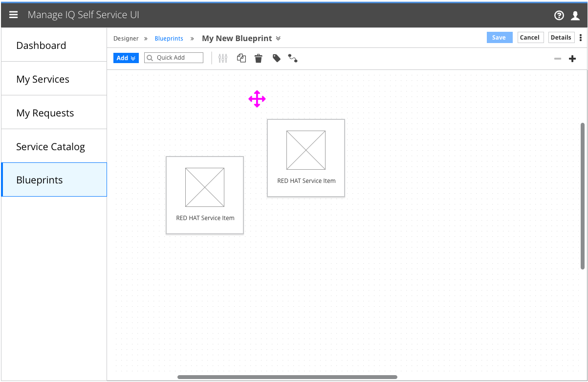Open the properties sliders icon
The height and width of the screenshot is (382, 588).
pyautogui.click(x=223, y=58)
